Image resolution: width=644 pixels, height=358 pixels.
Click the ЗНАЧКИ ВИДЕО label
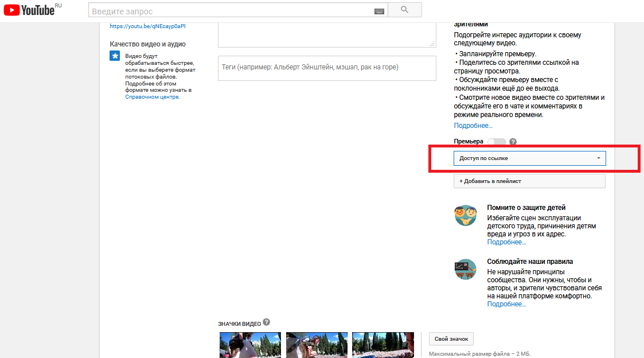tap(240, 324)
